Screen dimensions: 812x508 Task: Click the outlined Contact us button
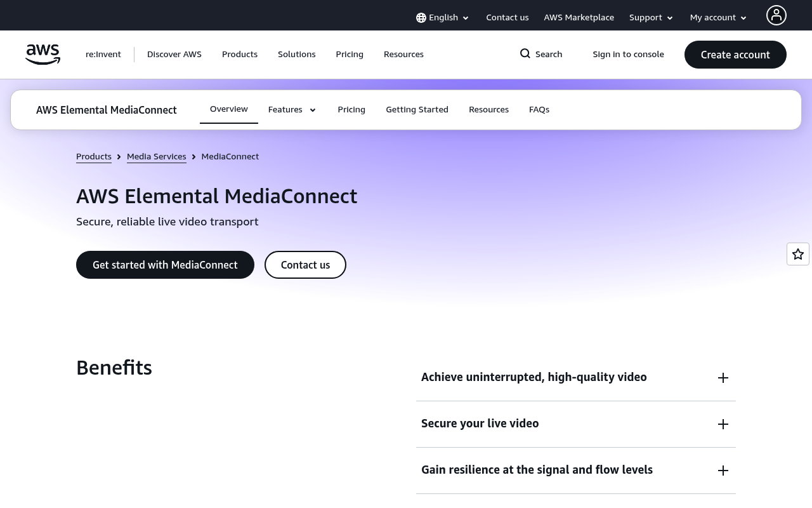coord(305,265)
